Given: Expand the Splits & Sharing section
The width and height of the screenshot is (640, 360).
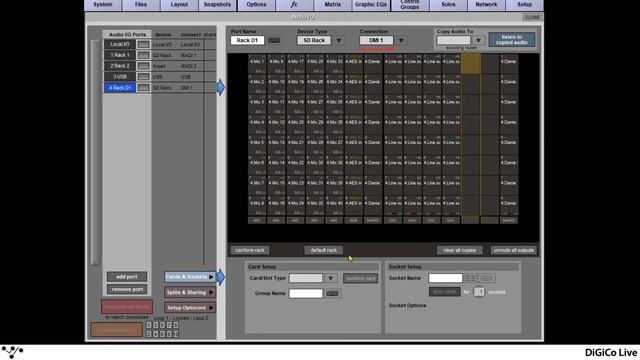Looking at the screenshot, I should tap(190, 292).
